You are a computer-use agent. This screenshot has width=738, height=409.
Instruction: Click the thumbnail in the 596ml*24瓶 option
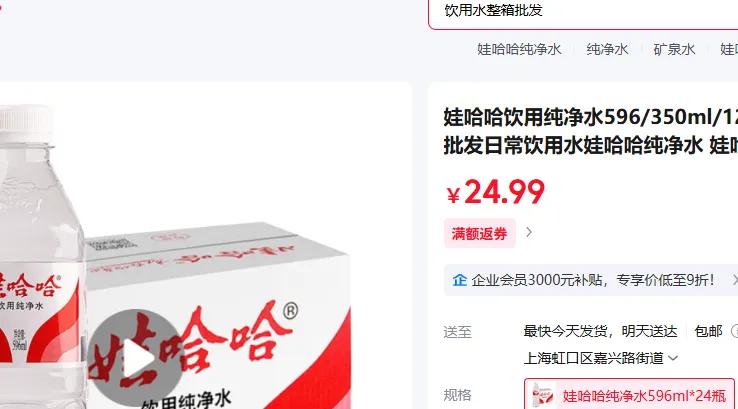click(543, 395)
